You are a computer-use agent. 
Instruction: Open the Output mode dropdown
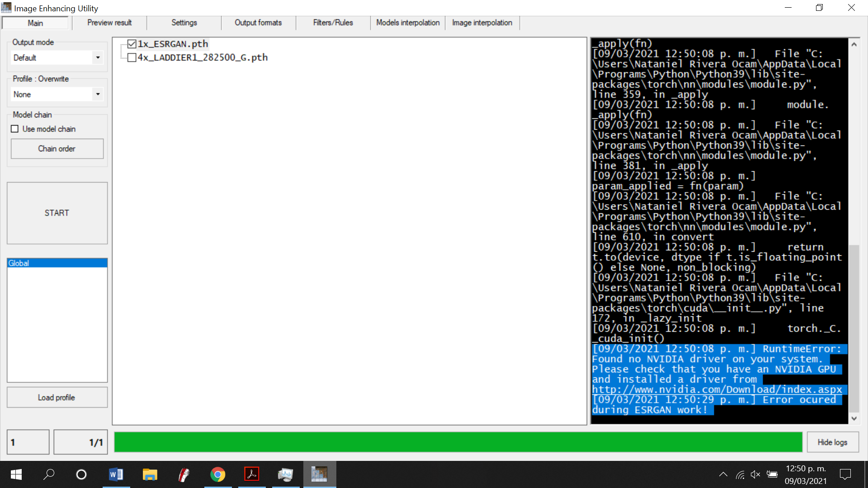(x=98, y=57)
